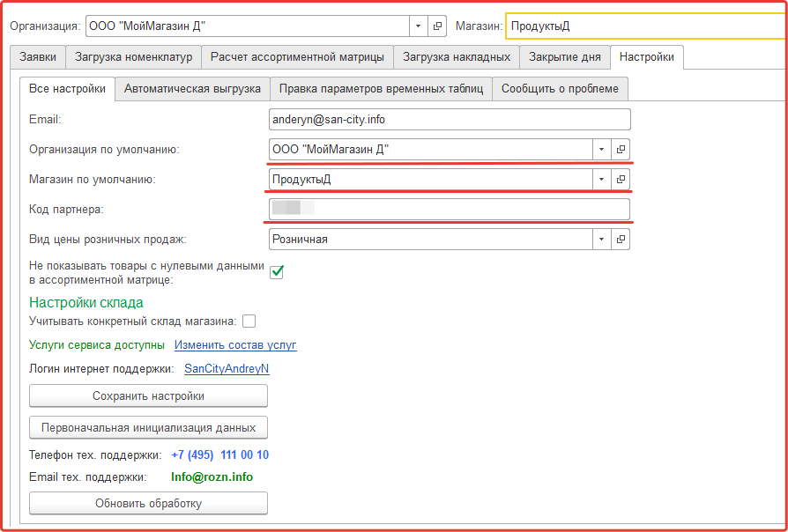Screen dimensions: 788x532
Task: Click the Сохранить настройки button
Action: click(148, 395)
